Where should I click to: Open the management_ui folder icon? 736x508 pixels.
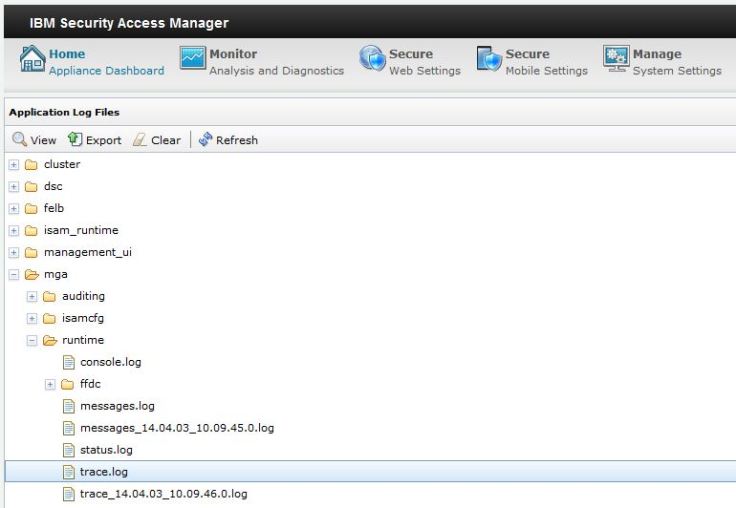point(31,253)
